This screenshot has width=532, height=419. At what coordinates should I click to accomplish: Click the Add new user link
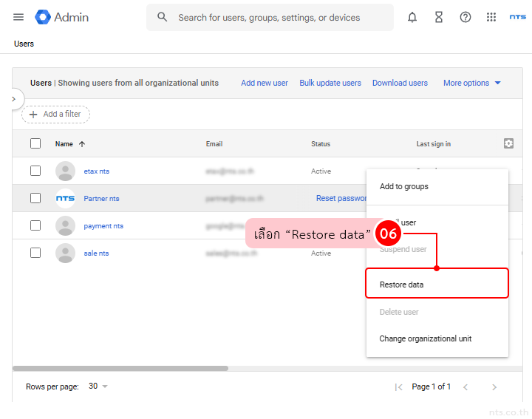[x=265, y=83]
